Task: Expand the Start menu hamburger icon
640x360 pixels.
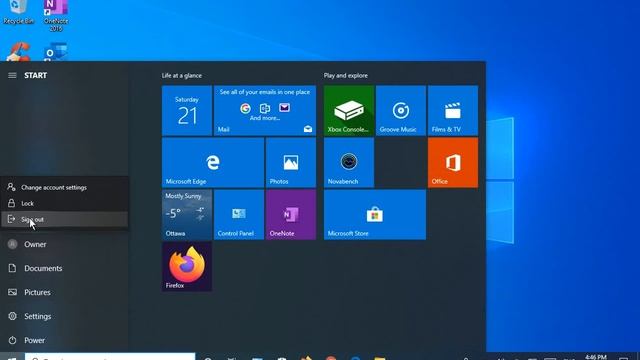Action: 12,76
